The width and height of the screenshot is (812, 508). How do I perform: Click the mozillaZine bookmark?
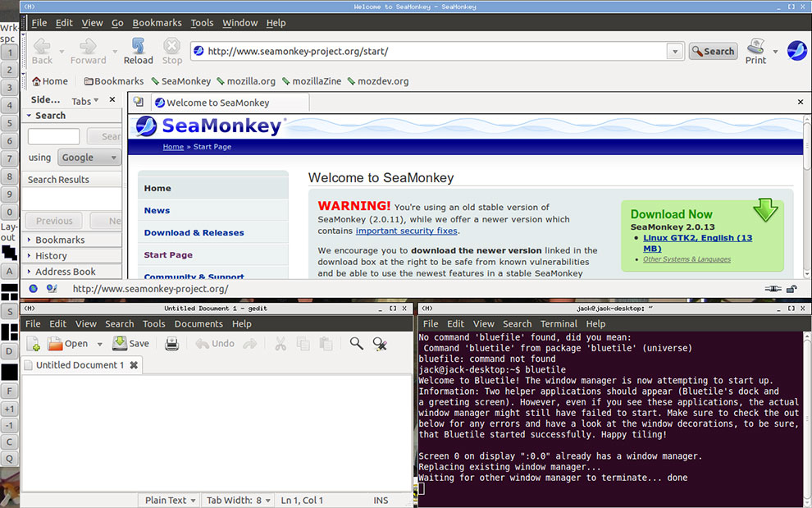(x=312, y=81)
